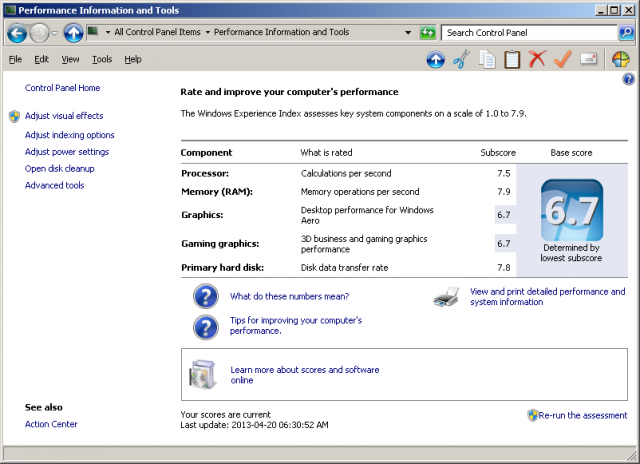Click the colorful Windows flag toolbar icon
This screenshot has width=640, height=464.
(620, 60)
